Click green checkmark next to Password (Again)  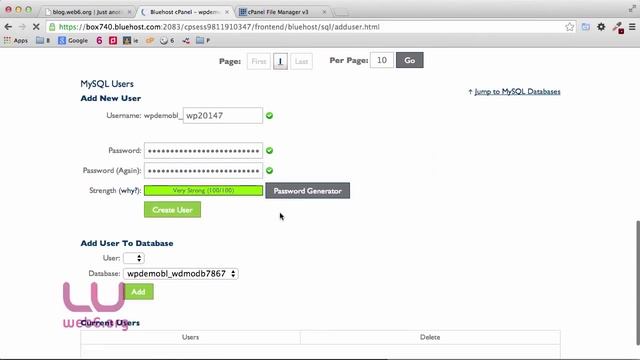click(x=269, y=171)
